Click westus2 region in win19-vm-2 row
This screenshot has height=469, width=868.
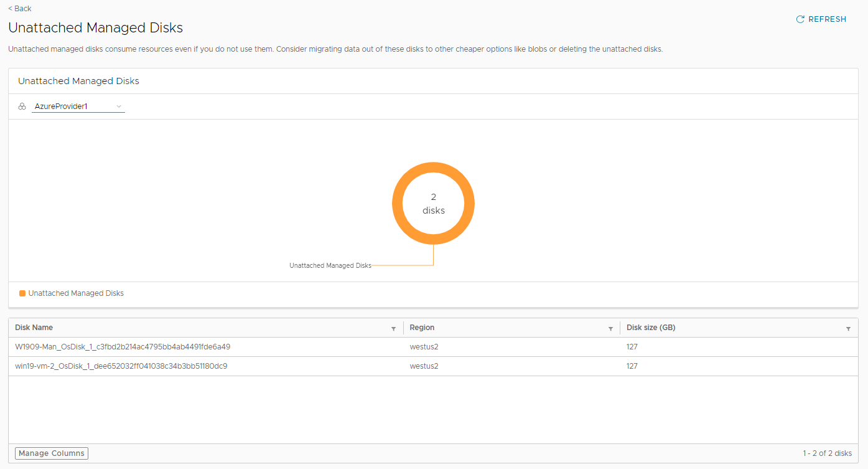(424, 366)
